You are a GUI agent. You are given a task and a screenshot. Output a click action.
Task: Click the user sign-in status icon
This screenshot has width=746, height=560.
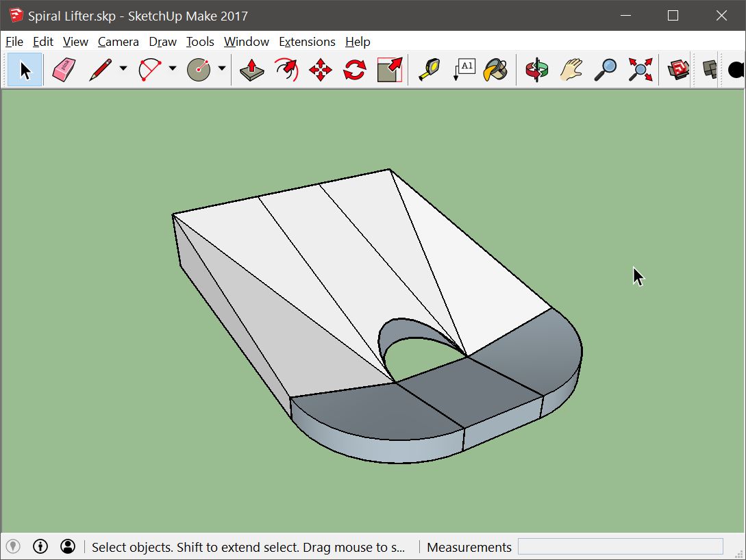coord(68,546)
